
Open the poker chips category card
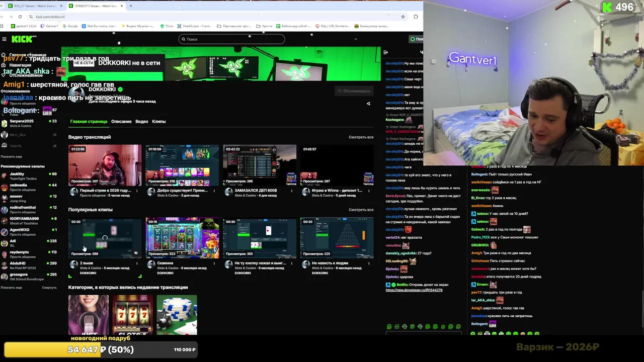(177, 315)
